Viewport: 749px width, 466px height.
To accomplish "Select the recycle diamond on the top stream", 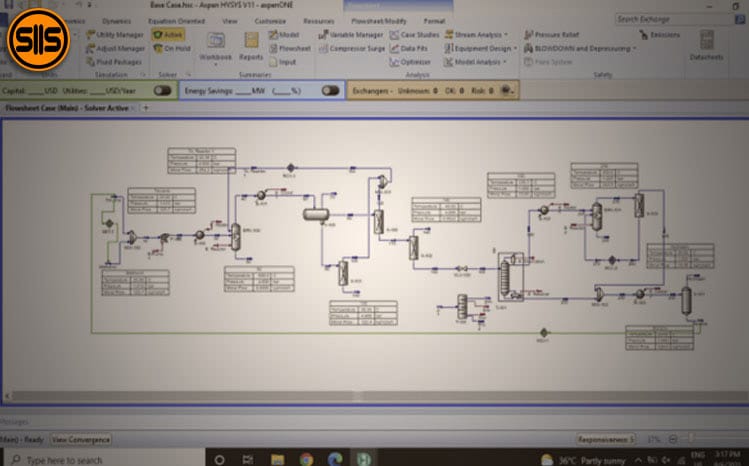I will (x=290, y=168).
